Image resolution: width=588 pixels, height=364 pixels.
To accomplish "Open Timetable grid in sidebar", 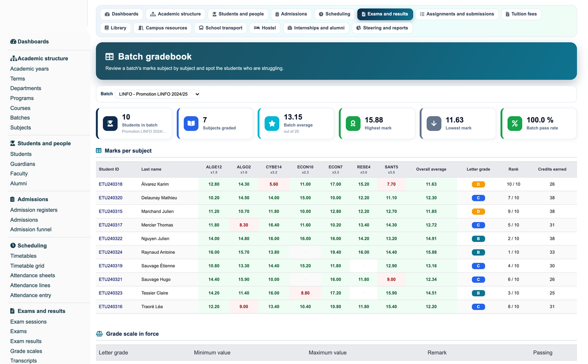I will tap(27, 266).
